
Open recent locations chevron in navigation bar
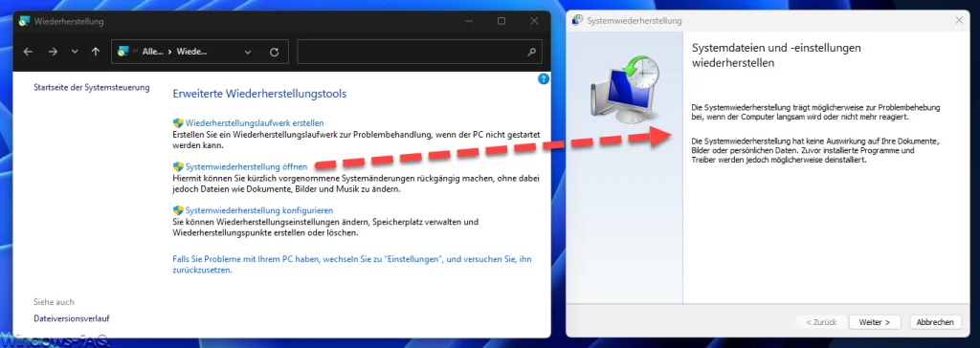[x=75, y=52]
